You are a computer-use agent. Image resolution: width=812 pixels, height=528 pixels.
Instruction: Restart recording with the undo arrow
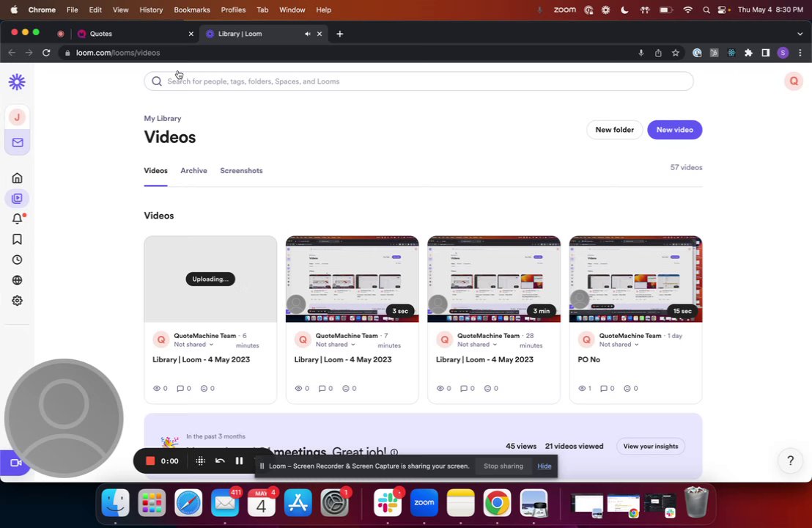[220, 461]
